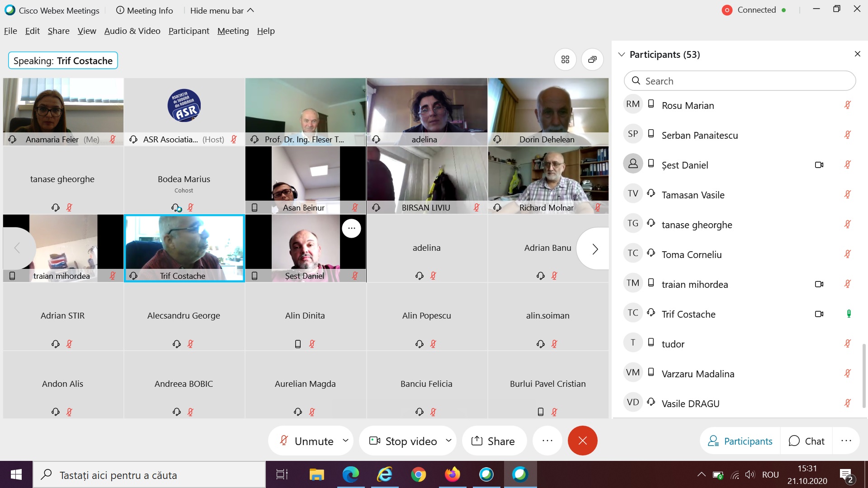The image size is (868, 488).
Task: Open the Participant menu
Action: coord(189,31)
